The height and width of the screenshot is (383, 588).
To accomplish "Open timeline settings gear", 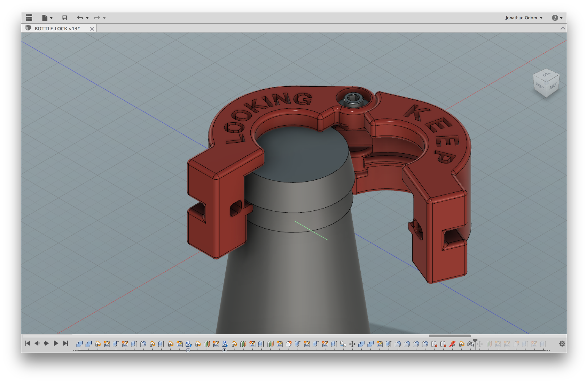I will pyautogui.click(x=562, y=344).
